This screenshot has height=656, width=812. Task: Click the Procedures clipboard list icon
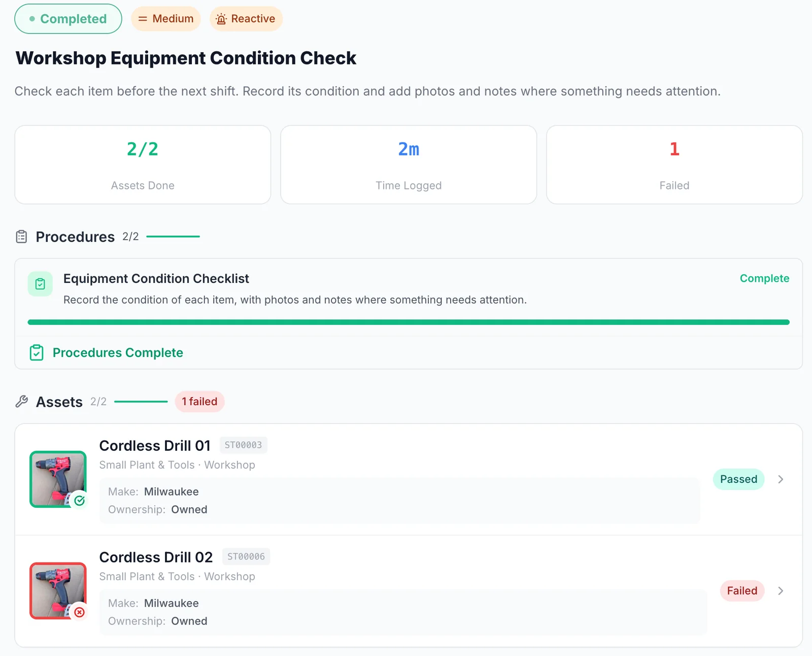point(21,237)
